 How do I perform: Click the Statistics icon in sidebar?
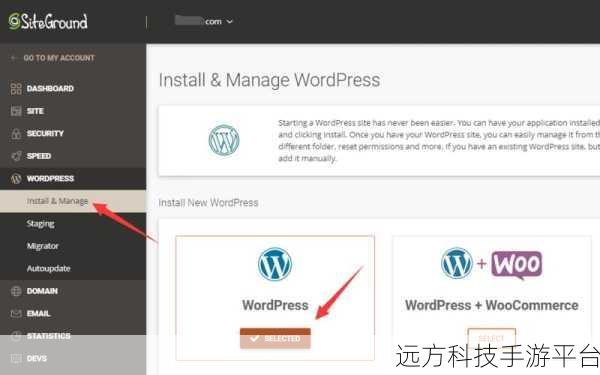pos(16,336)
